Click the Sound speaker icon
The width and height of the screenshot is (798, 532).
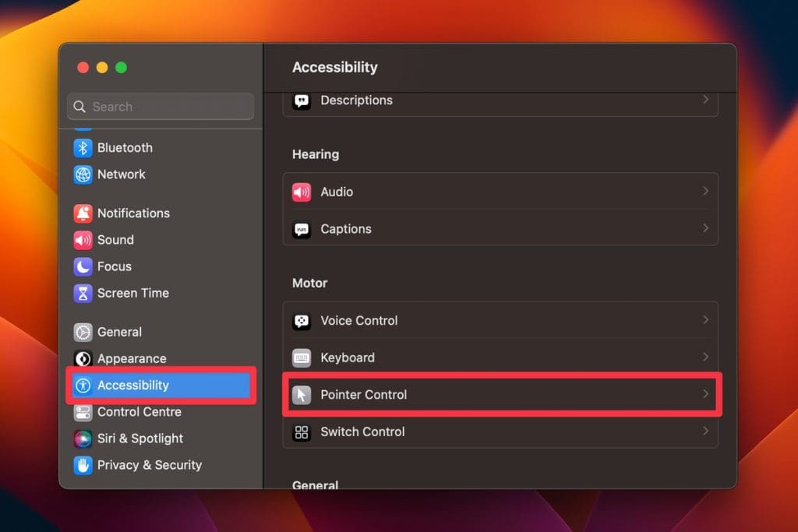(83, 240)
